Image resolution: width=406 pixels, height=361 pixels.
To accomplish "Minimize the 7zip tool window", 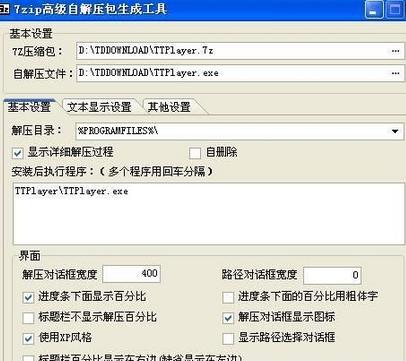I will [x=374, y=9].
